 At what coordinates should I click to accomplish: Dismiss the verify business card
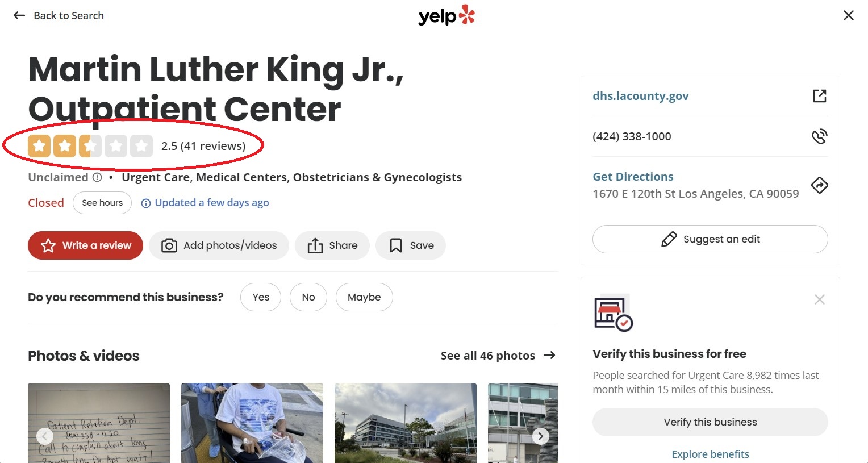tap(819, 299)
